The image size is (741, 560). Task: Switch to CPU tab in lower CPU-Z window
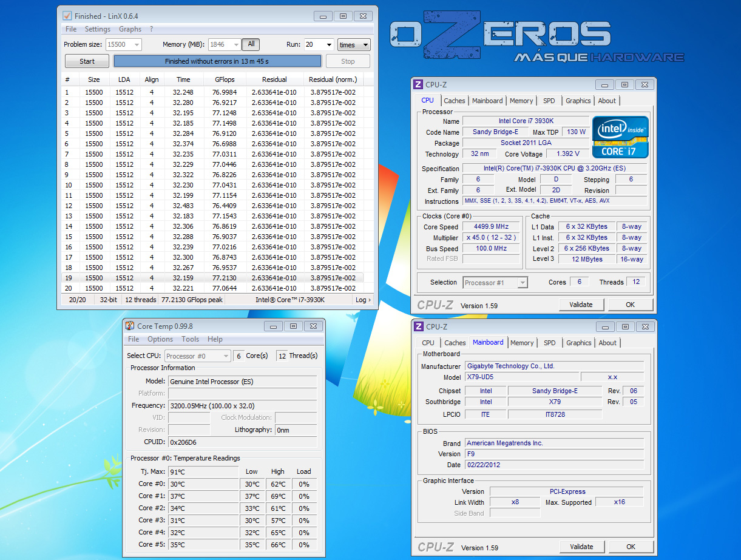(x=428, y=343)
